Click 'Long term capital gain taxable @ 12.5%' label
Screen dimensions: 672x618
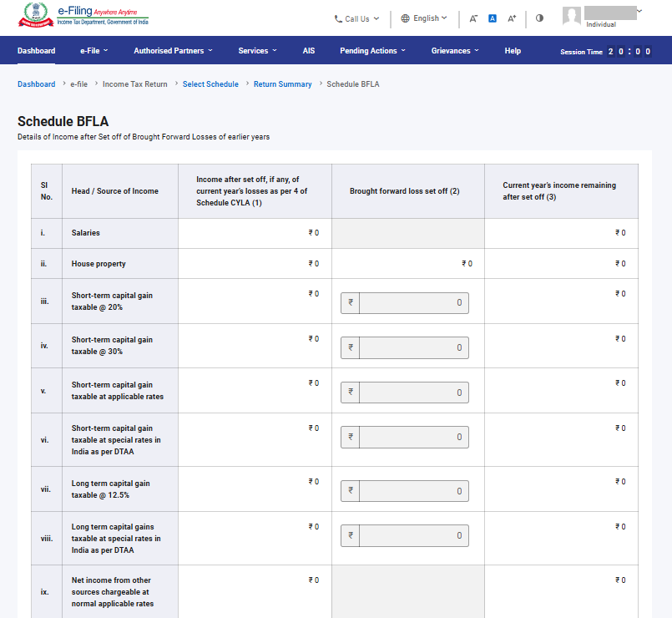(110, 489)
